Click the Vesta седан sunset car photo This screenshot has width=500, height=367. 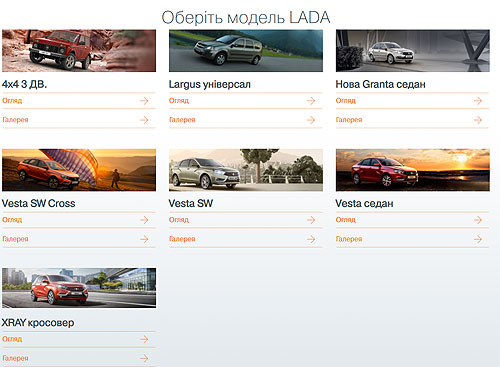(x=413, y=170)
